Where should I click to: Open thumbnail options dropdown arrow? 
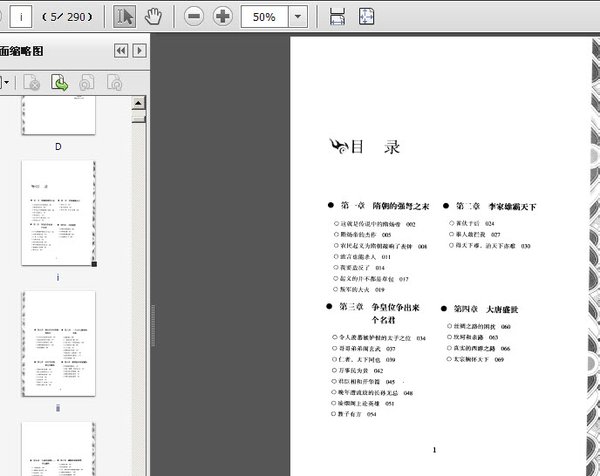click(5, 82)
